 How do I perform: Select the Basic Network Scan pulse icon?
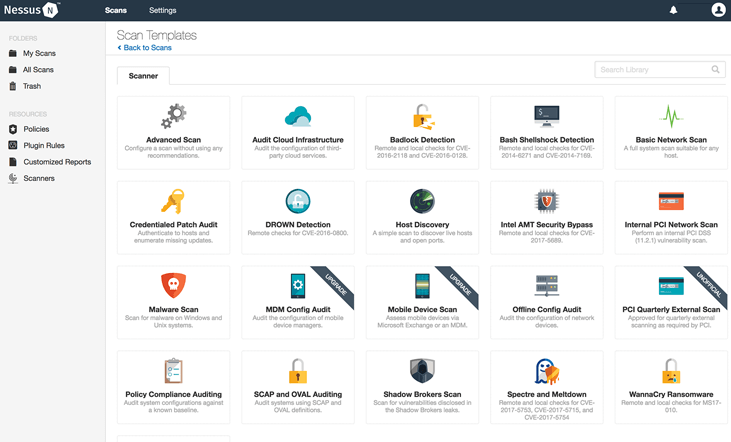coord(671,117)
